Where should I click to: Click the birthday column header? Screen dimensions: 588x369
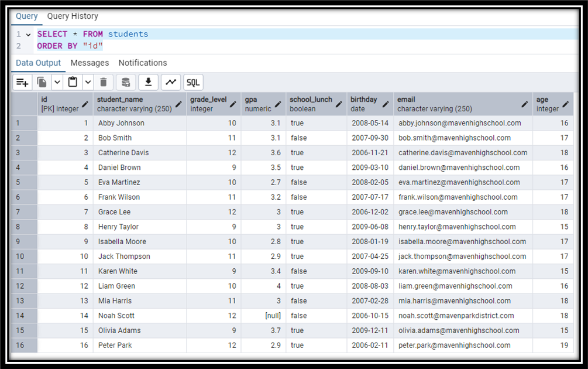(370, 104)
